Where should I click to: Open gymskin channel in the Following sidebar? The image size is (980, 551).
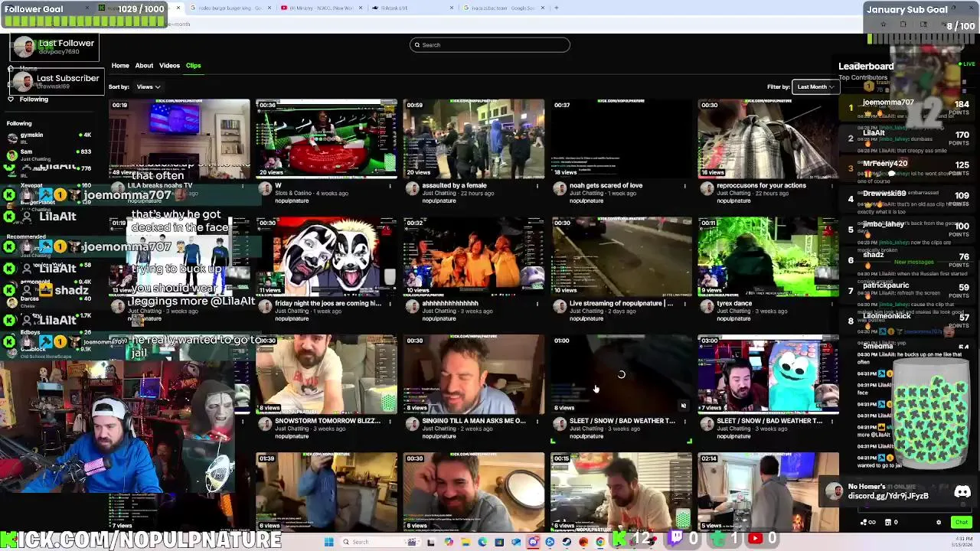tap(50, 138)
